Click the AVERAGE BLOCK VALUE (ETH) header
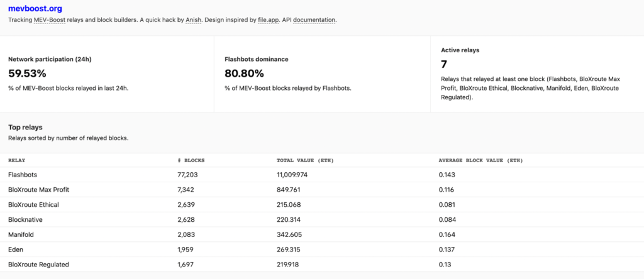This screenshot has width=644, height=279. [x=480, y=160]
